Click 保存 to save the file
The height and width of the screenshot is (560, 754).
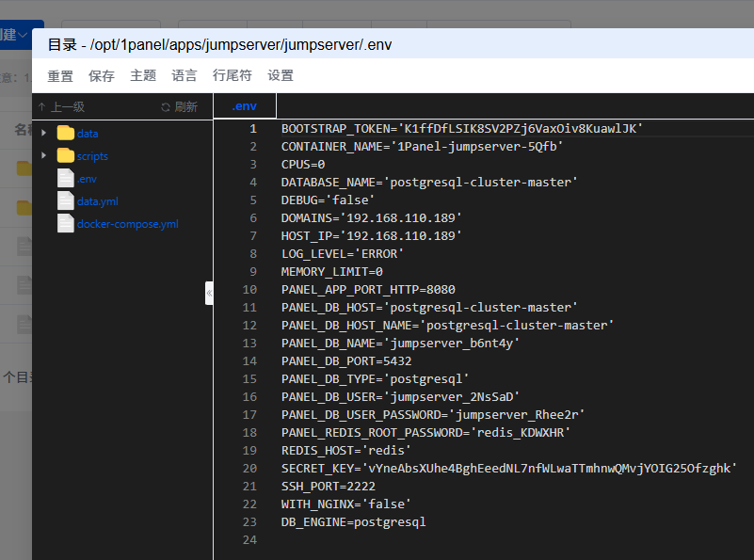point(102,76)
